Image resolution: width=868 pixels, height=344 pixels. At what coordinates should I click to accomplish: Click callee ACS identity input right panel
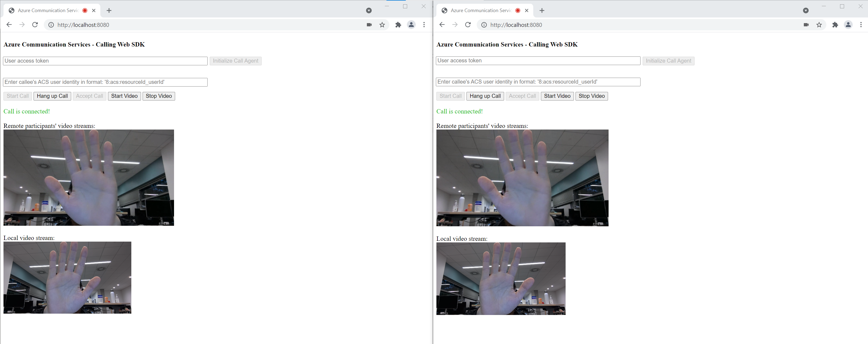point(538,82)
